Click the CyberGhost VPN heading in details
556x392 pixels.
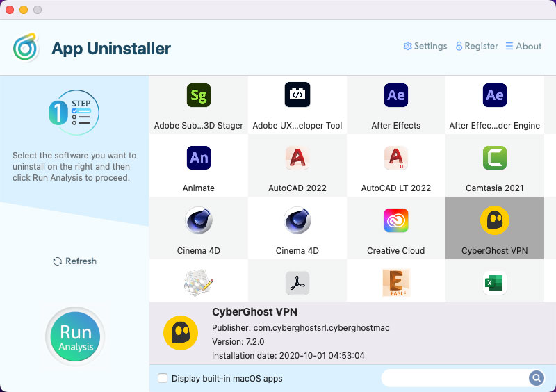(254, 312)
